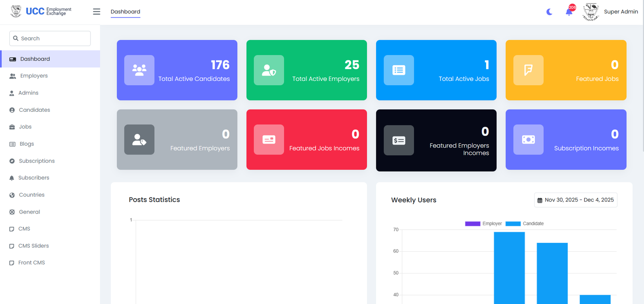Click the Featured Jobs flag icon

[528, 70]
